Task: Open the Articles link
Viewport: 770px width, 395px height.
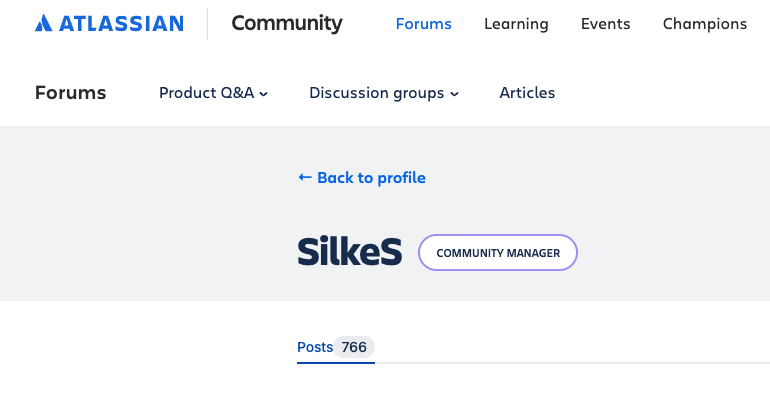Action: point(527,93)
